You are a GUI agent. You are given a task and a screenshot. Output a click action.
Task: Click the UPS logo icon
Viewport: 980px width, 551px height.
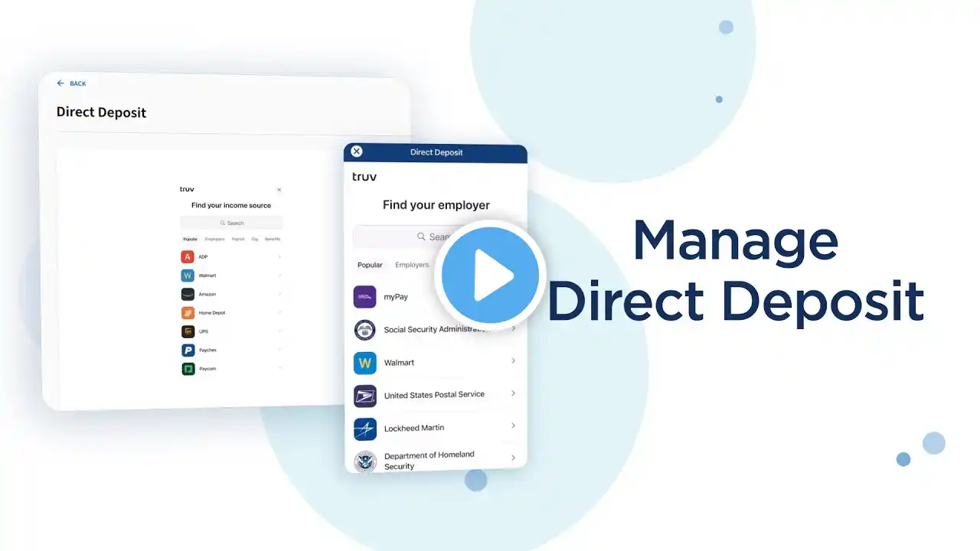click(188, 331)
